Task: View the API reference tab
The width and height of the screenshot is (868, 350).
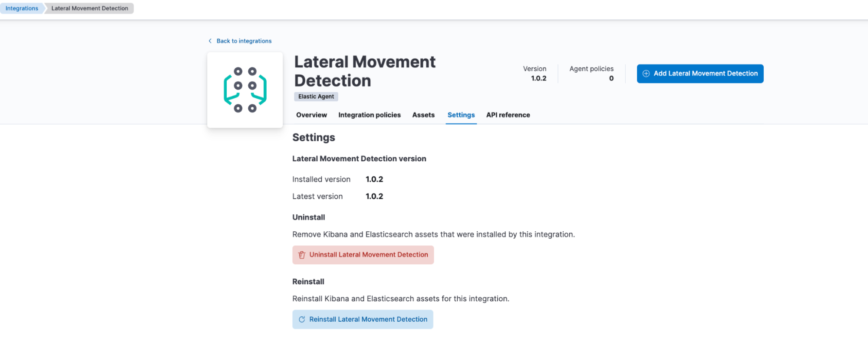Action: pos(508,115)
